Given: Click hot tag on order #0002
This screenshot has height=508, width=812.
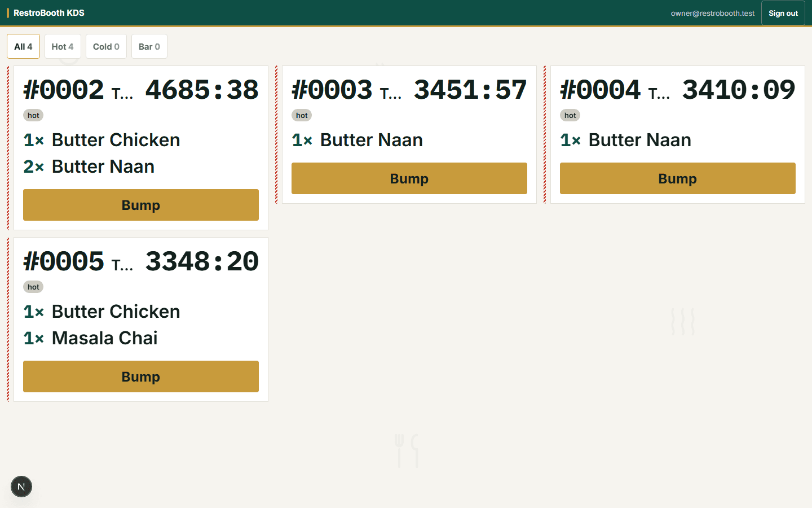Looking at the screenshot, I should (x=33, y=115).
